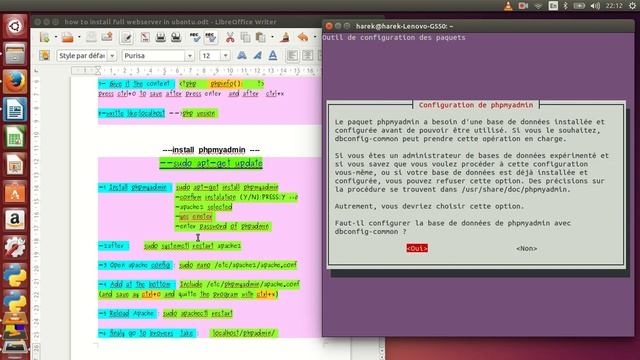Click the Spelling and grammar check icon

coord(196,38)
